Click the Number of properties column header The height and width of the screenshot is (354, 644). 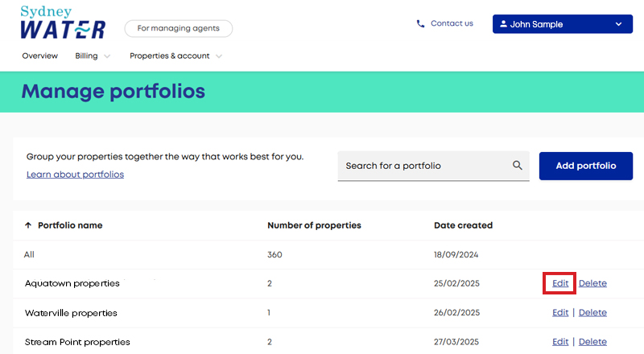pos(314,225)
